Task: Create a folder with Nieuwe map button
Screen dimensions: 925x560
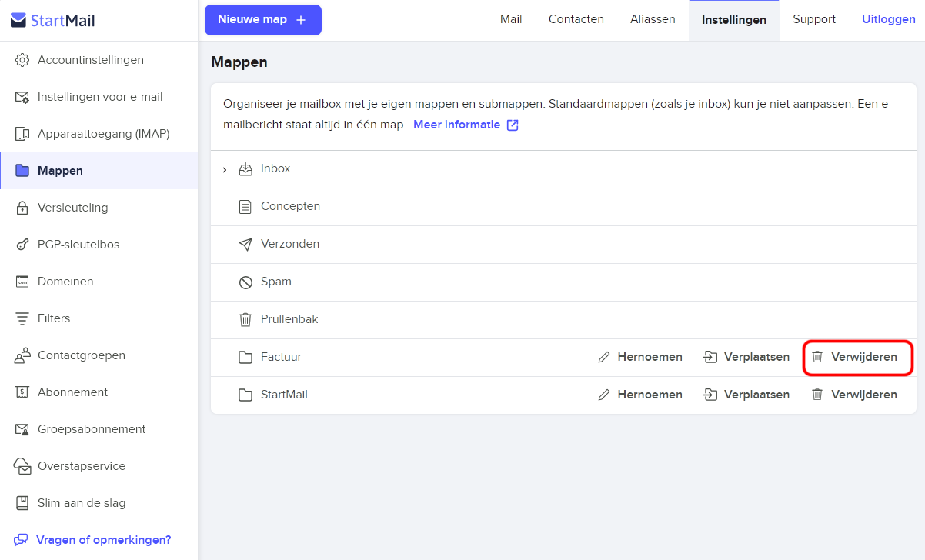Action: (x=263, y=20)
